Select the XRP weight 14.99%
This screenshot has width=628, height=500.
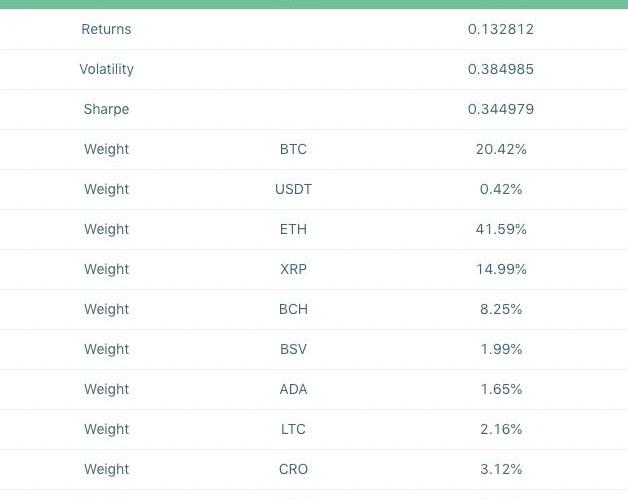point(500,269)
